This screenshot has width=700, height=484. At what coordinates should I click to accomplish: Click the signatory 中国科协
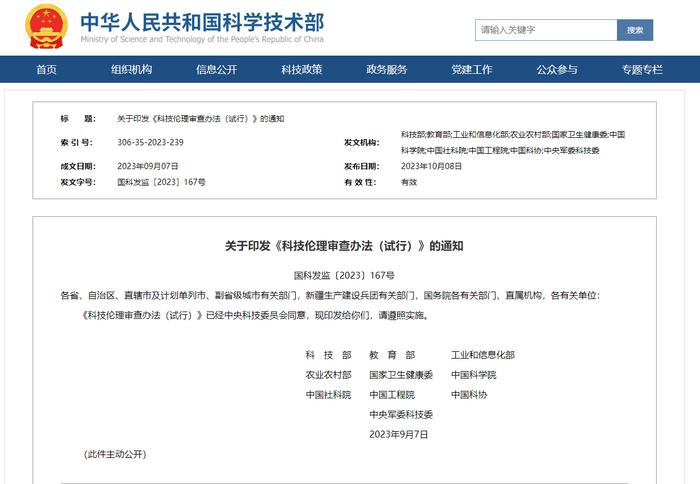pos(469,395)
